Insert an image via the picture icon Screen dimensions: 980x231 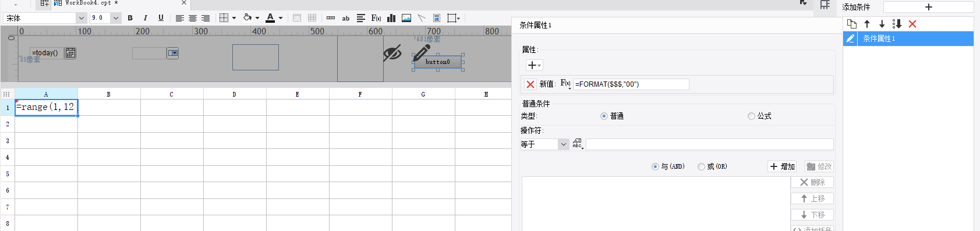click(x=406, y=18)
